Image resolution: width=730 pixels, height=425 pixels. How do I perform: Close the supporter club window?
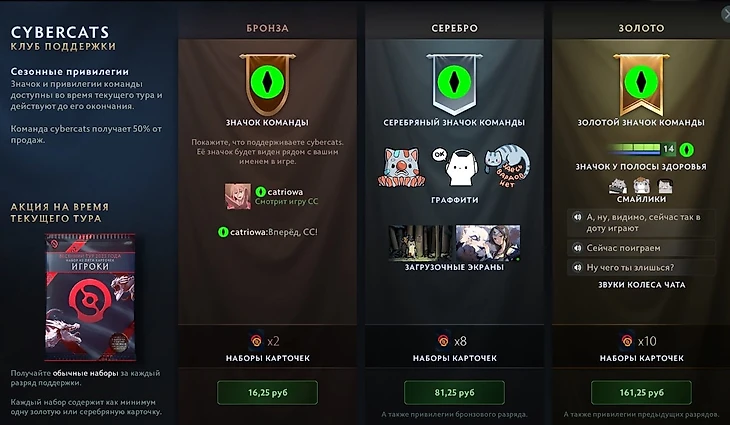click(726, 14)
